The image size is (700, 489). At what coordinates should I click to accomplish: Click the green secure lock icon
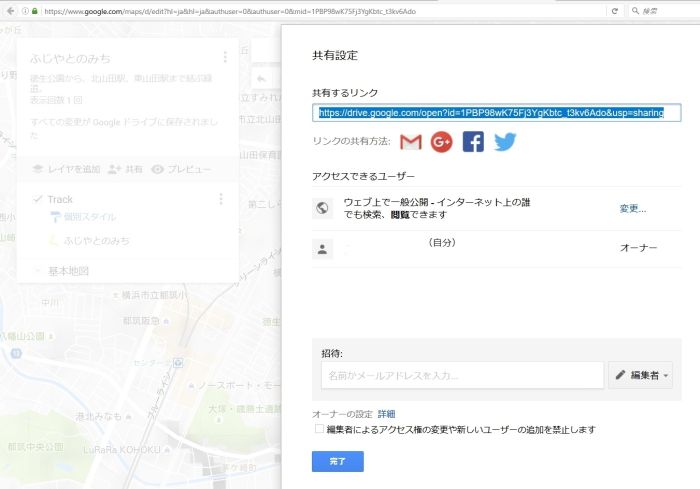click(x=34, y=11)
